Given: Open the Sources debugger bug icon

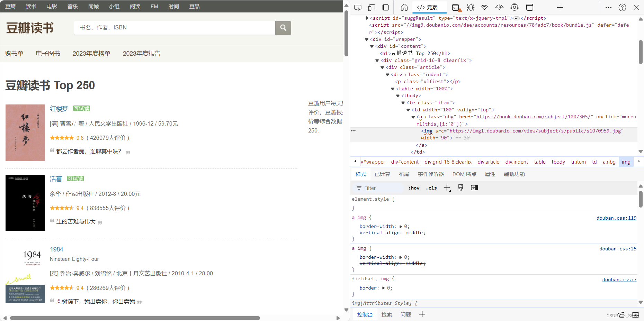Looking at the screenshot, I should coord(471,7).
